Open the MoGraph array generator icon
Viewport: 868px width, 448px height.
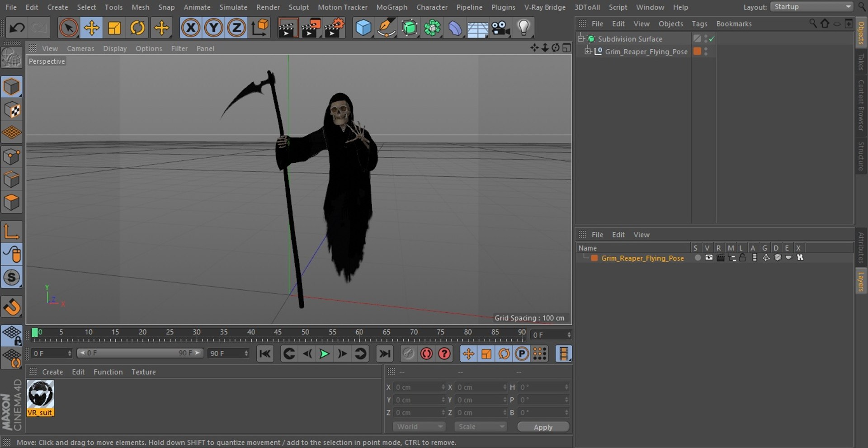(432, 28)
